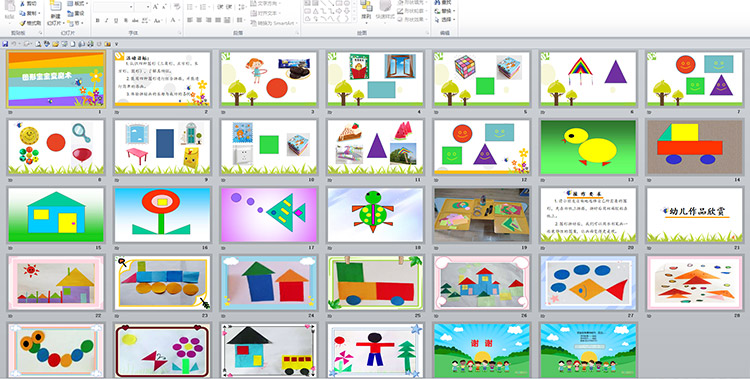750x379 pixels.
Task: Click the Save icon in quick access toolbar
Action: coord(5,44)
